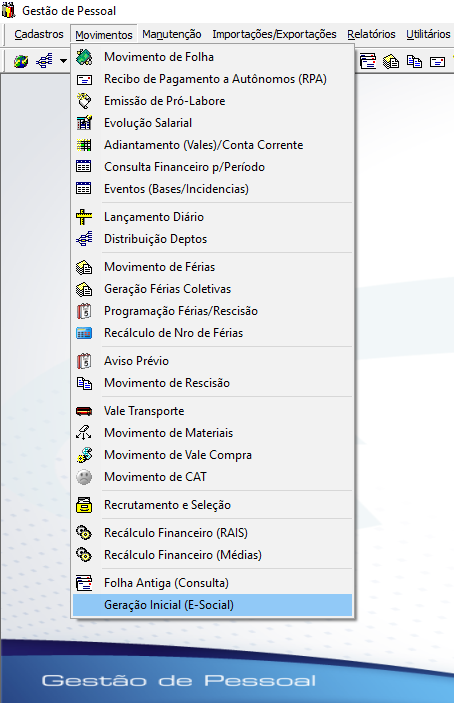Image resolution: width=454 pixels, height=703 pixels.
Task: Click the Consulta Financeiro calendar icon
Action: coord(84,167)
